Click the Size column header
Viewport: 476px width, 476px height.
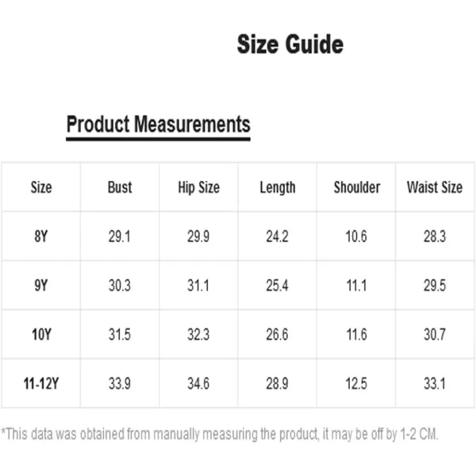point(41,187)
